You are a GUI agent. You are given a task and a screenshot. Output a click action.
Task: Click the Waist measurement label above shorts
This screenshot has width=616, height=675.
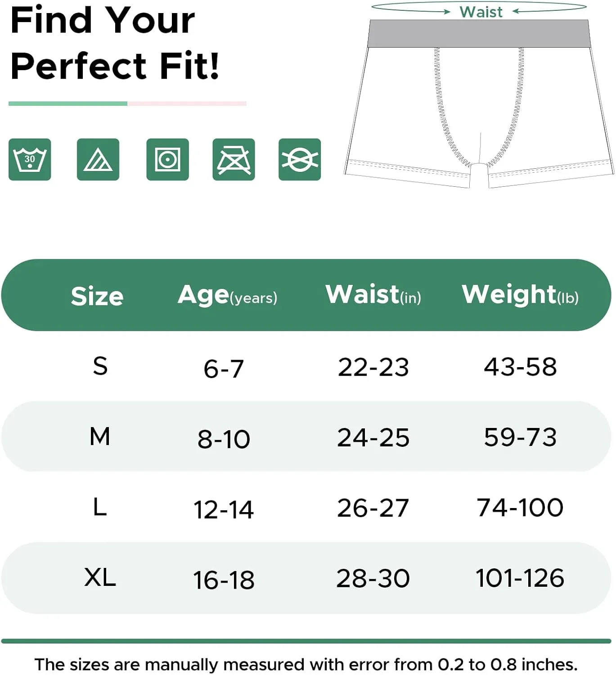(481, 12)
